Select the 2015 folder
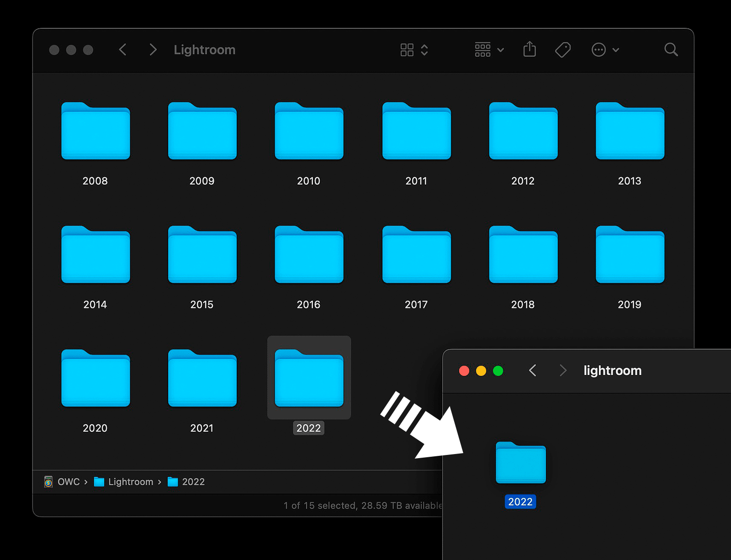The image size is (731, 560). click(202, 256)
